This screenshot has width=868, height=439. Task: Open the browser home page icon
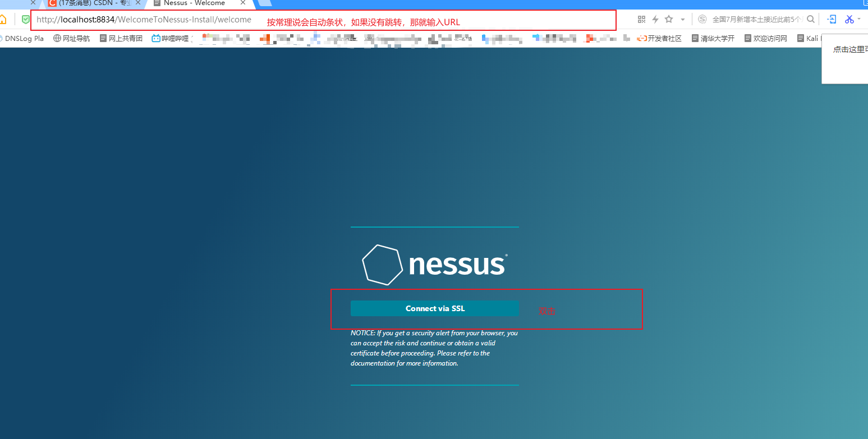pos(3,20)
